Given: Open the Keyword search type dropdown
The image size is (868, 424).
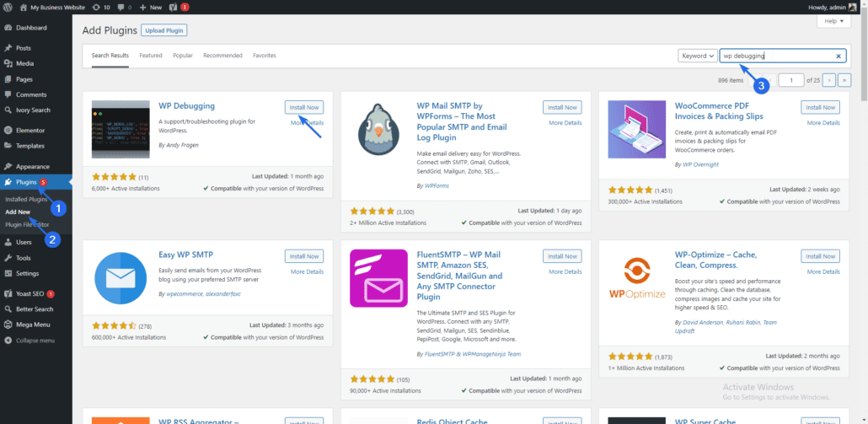Looking at the screenshot, I should tap(698, 56).
